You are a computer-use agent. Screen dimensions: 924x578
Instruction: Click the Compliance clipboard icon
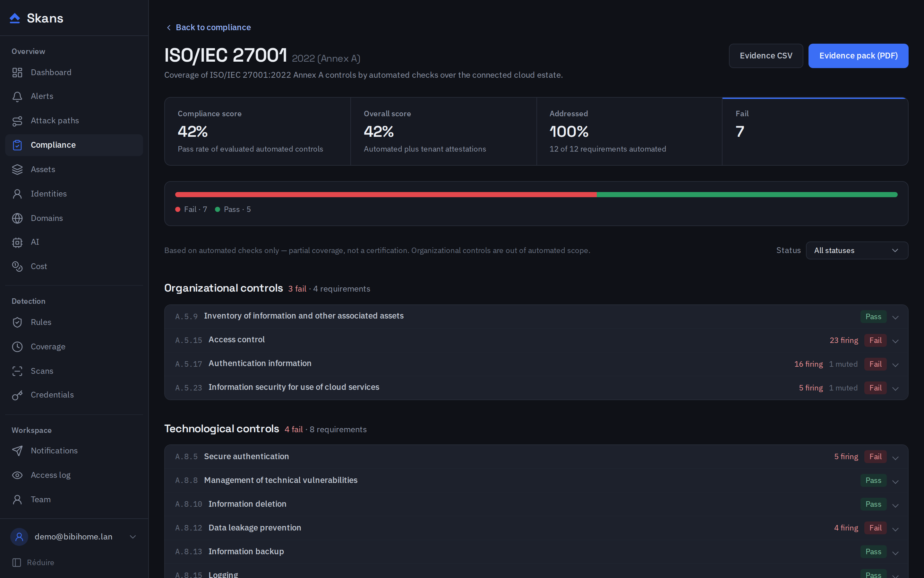tap(17, 145)
